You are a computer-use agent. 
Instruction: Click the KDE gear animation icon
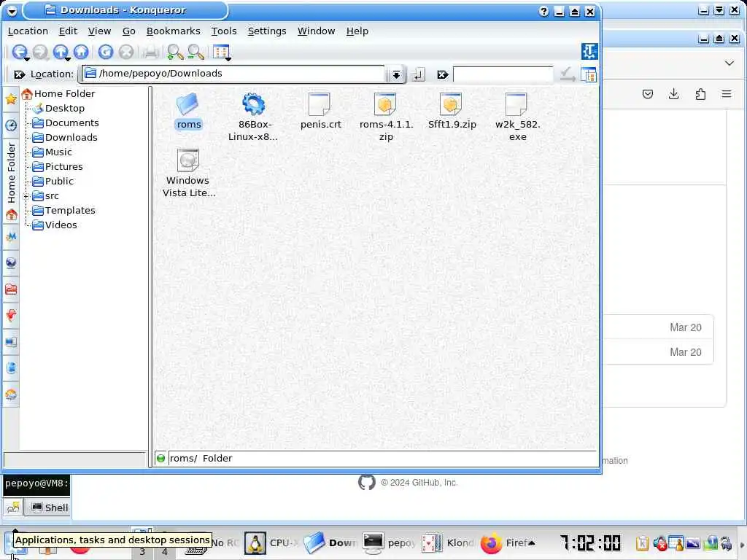coord(589,51)
